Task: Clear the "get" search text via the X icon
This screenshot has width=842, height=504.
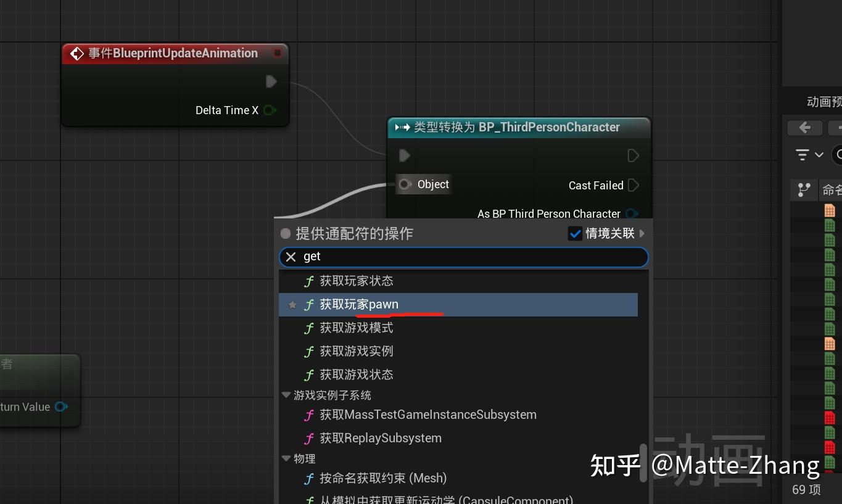Action: point(291,257)
